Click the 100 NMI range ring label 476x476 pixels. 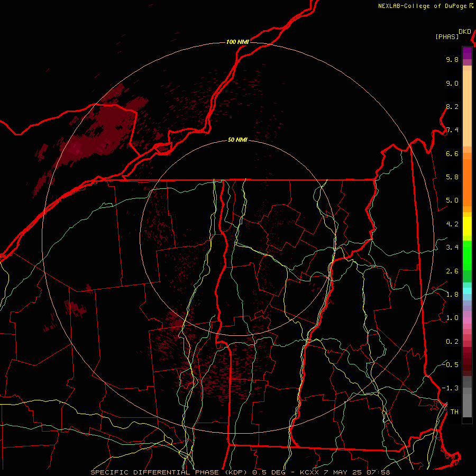[237, 42]
